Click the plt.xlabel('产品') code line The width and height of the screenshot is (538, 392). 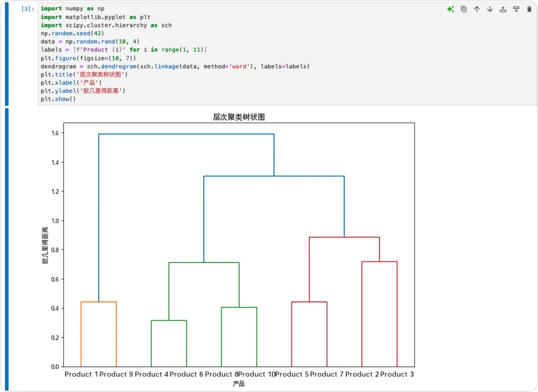71,83
